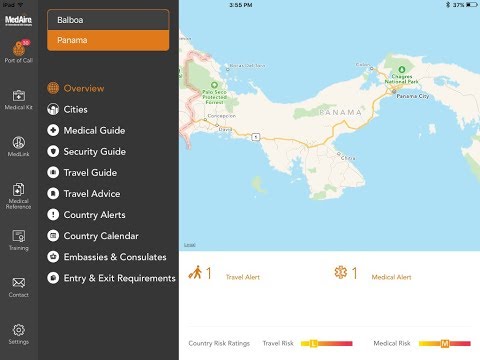Image resolution: width=480 pixels, height=360 pixels.
Task: Click the Chitre label on map
Action: (348, 158)
